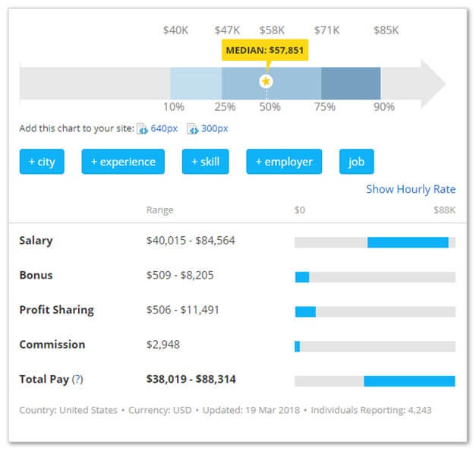Screen dimensions: 476x451
Task: Click the $85K label above chart
Action: (386, 30)
